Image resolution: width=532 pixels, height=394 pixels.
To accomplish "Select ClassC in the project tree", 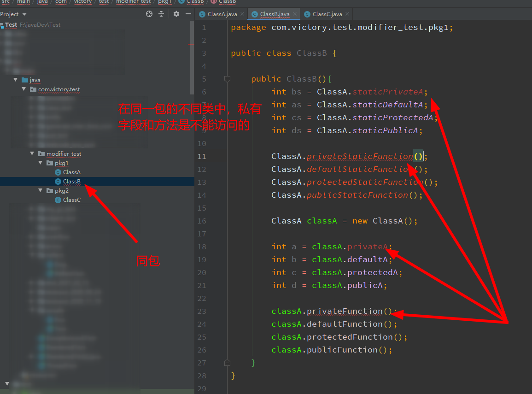I will (71, 200).
